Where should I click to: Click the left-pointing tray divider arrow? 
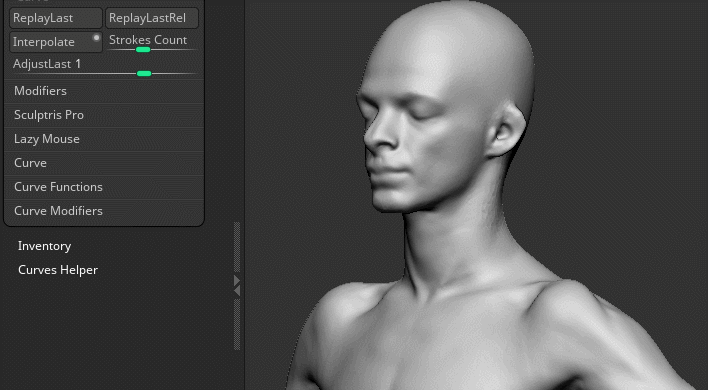pos(237,292)
